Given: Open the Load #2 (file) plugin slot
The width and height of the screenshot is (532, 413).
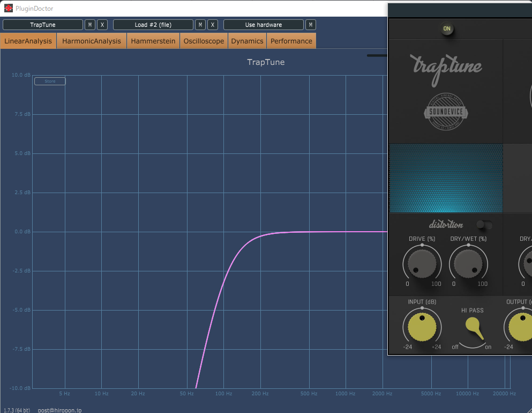Looking at the screenshot, I should click(x=153, y=25).
